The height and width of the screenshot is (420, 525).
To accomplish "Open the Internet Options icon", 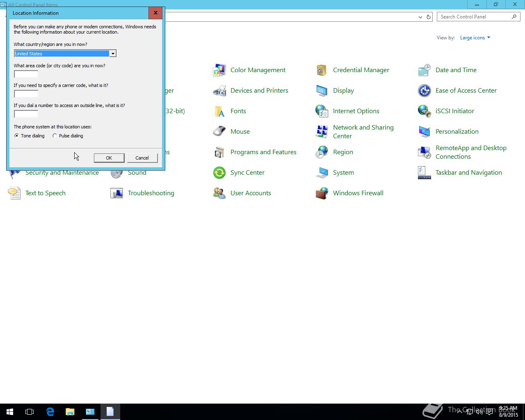I will (x=322, y=111).
